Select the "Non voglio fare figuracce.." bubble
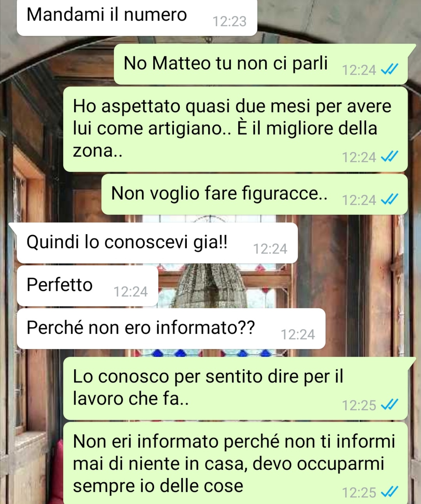Screen dimensions: 421x504 point(255,194)
